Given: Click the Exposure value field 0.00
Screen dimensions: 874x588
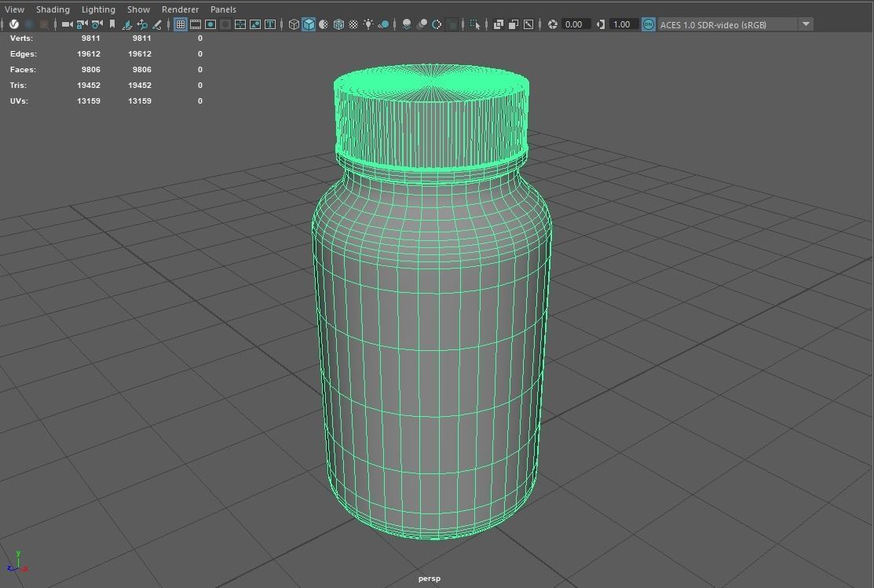Looking at the screenshot, I should (576, 24).
